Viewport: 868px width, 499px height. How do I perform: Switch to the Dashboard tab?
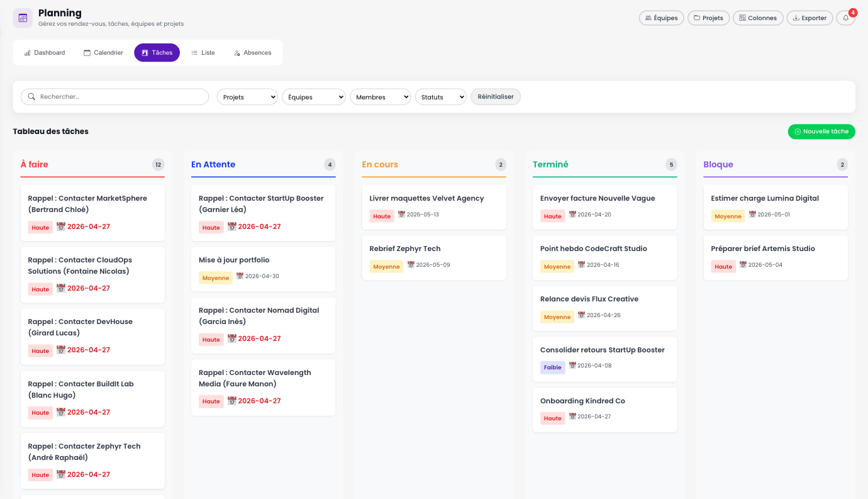point(45,53)
